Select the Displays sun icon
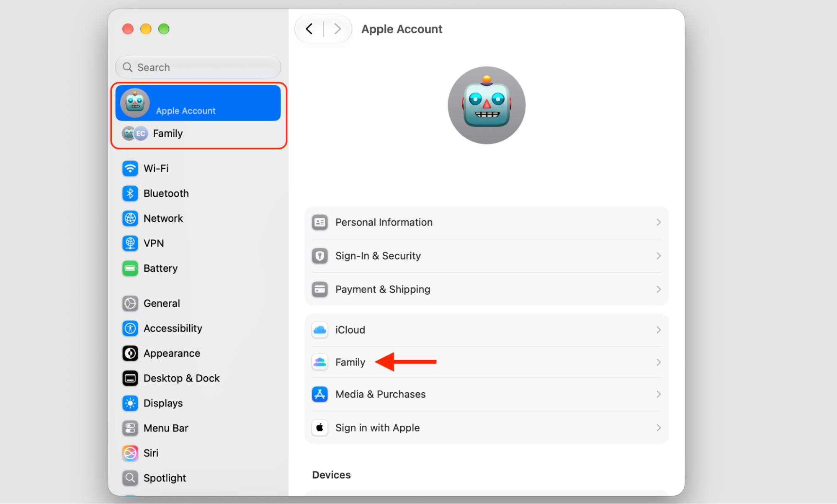 130,403
